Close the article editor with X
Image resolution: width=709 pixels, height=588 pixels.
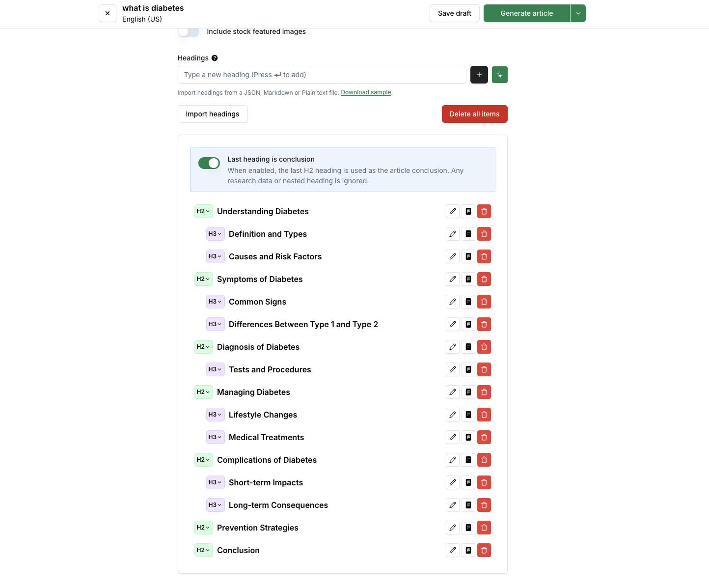[108, 13]
